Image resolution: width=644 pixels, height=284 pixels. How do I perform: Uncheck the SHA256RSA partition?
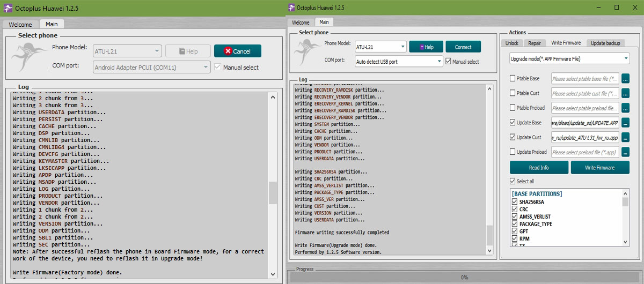point(515,202)
